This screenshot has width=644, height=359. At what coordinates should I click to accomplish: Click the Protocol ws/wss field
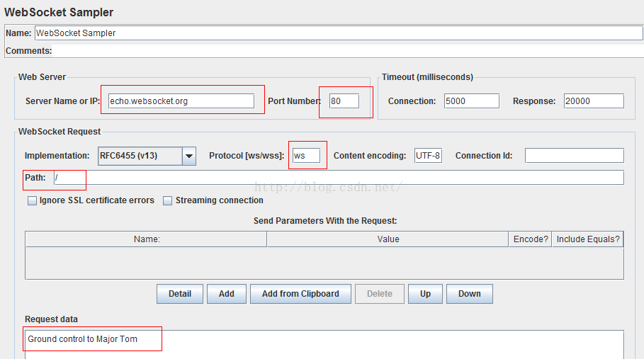[306, 156]
